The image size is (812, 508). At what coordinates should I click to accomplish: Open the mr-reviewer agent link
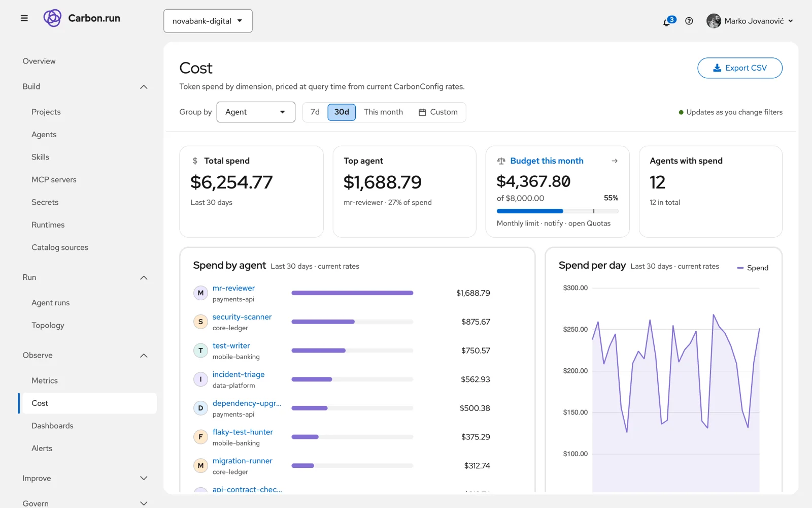233,288
